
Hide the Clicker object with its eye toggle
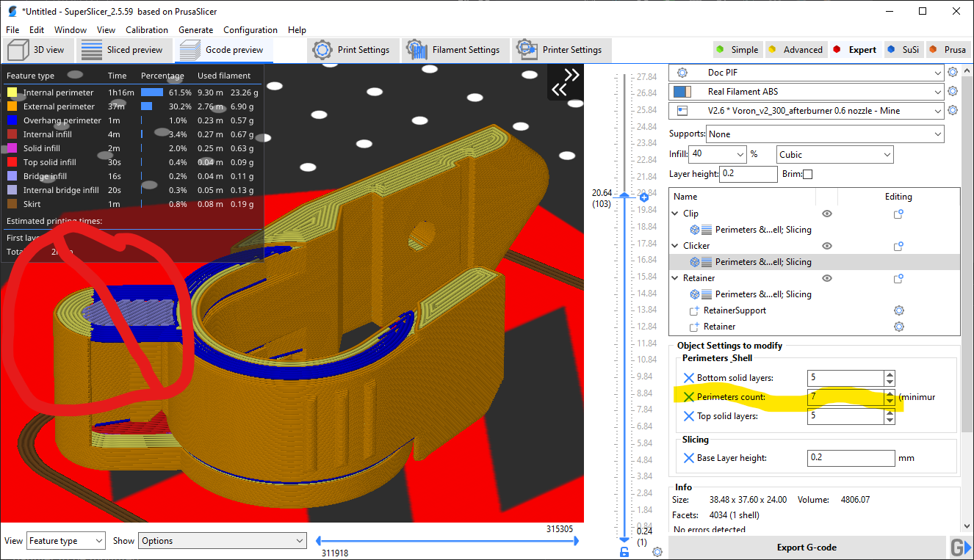826,245
